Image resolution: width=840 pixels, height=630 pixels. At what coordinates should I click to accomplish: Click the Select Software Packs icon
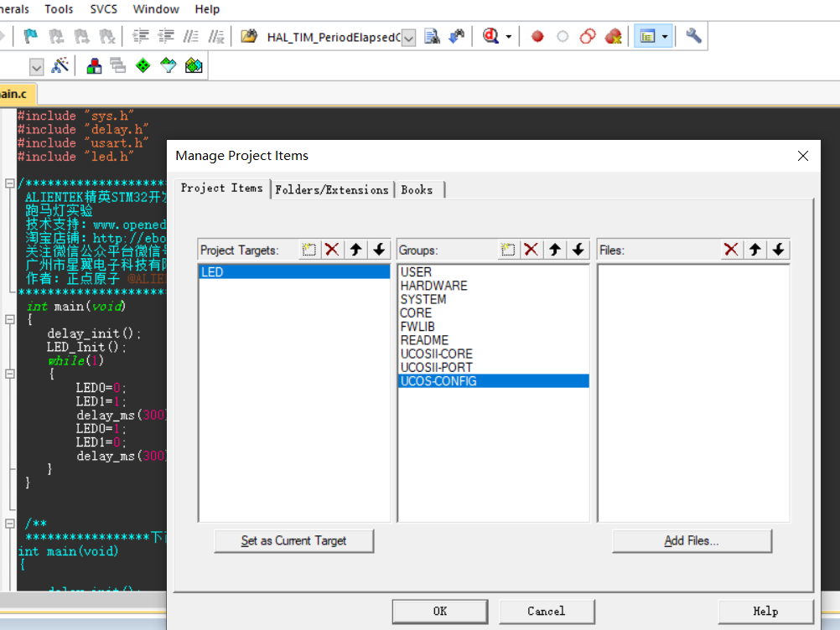(169, 65)
